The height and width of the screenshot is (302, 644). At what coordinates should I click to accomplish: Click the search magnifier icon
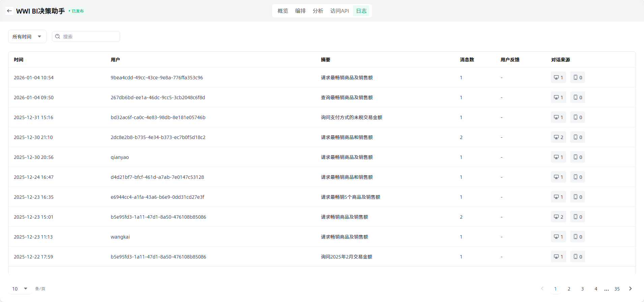pos(58,36)
